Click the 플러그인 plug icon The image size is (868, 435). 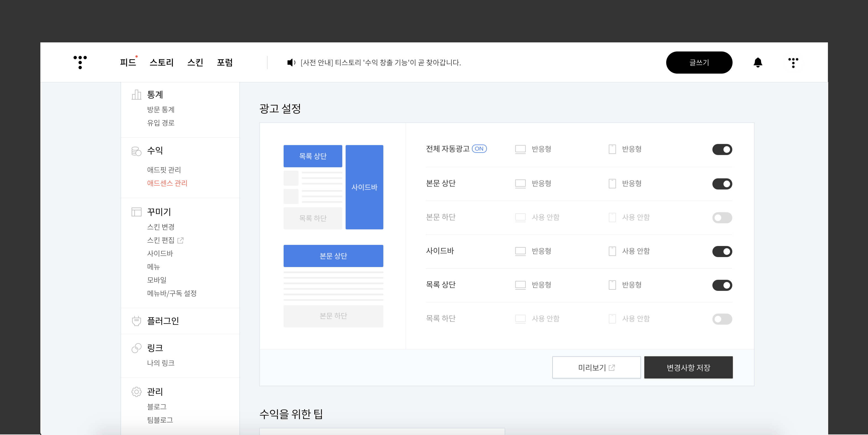136,321
